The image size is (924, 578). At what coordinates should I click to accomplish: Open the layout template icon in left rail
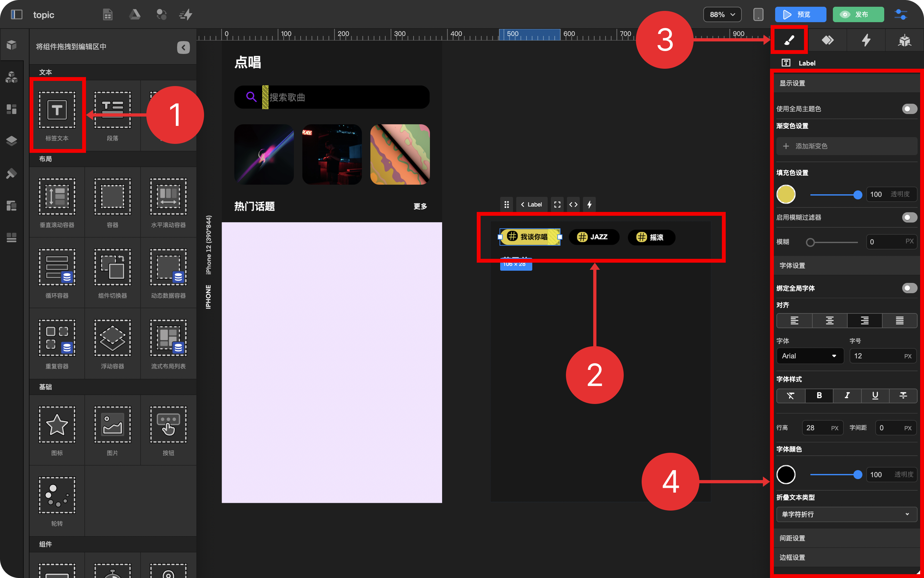pos(12,206)
